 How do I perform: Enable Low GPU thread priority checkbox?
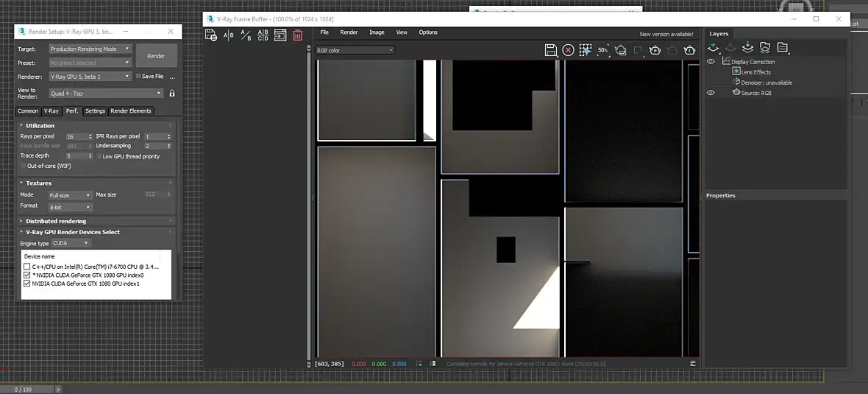click(99, 156)
